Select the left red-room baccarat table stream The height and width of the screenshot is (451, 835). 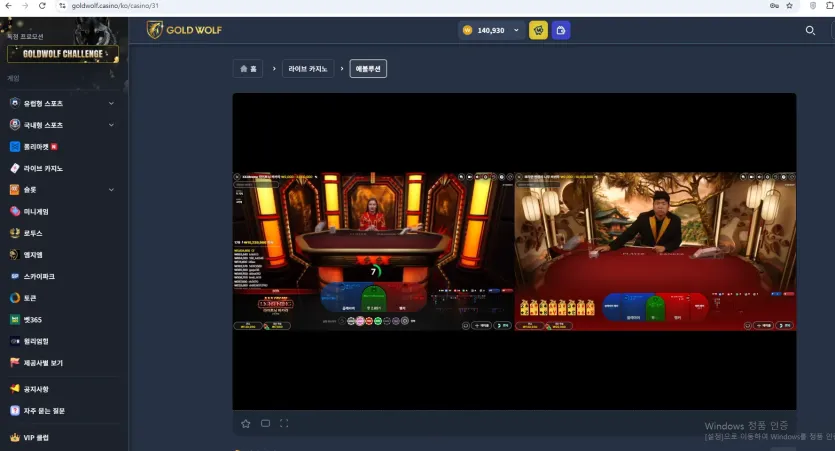tap(373, 251)
